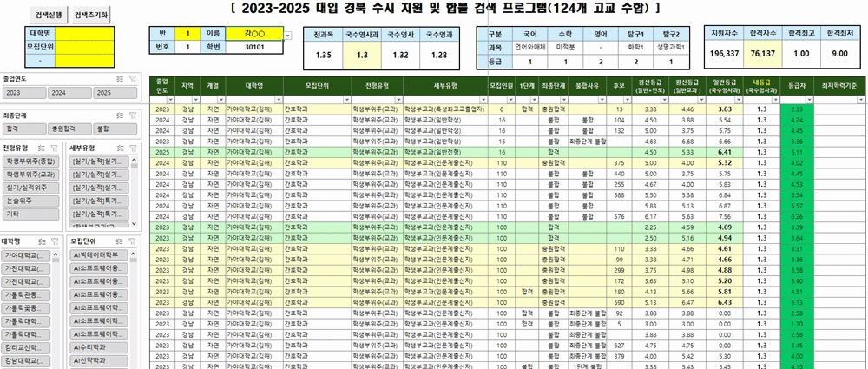This screenshot has height=369, width=868.
Task: Select 감리교신학 item in 대학명 slicer
Action: point(27,348)
